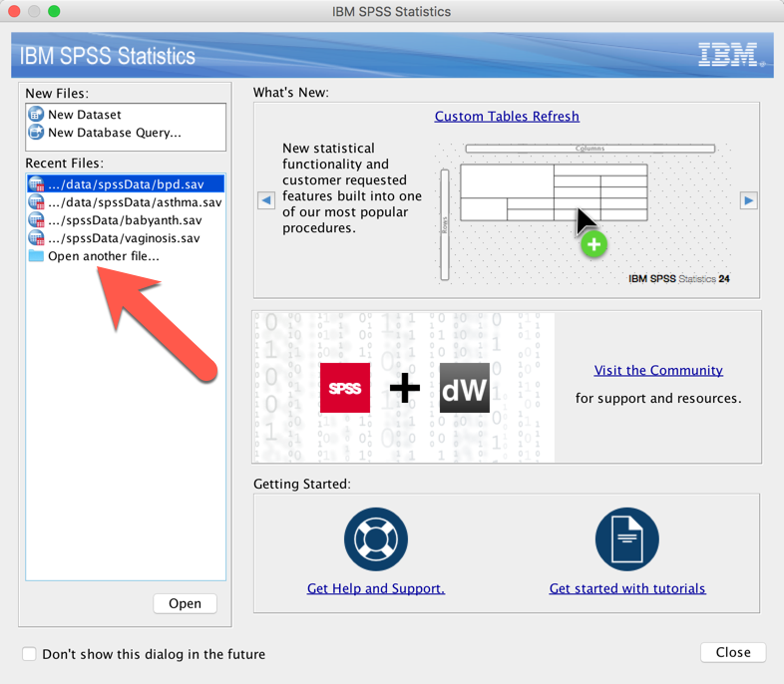Open Custom Tables Refresh link
The image size is (784, 684).
(x=507, y=117)
